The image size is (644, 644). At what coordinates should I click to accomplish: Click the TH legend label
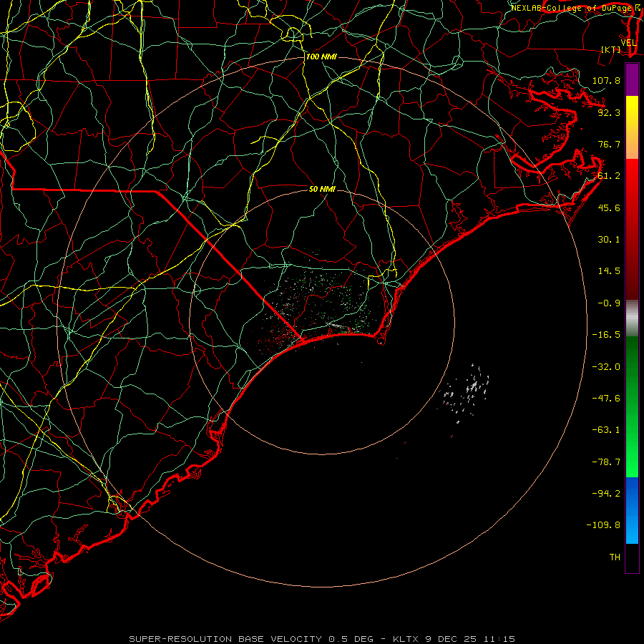(615, 557)
